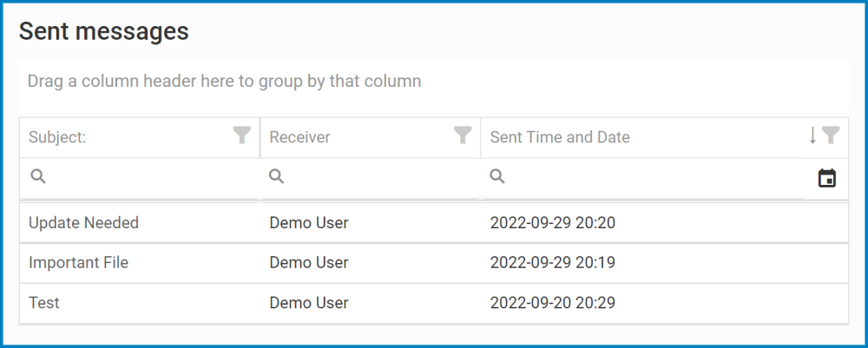Viewport: 868px width, 348px height.
Task: Click the sort arrow in the date column
Action: click(813, 135)
